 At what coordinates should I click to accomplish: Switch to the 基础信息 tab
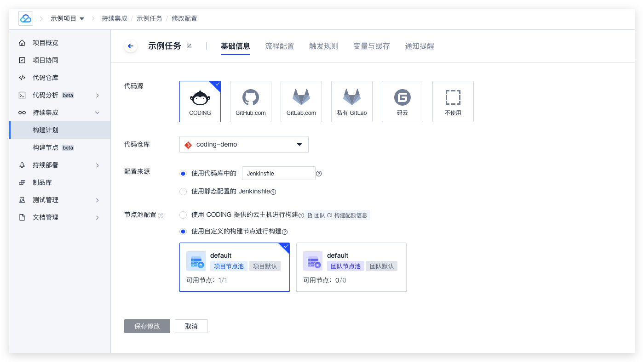pos(236,46)
